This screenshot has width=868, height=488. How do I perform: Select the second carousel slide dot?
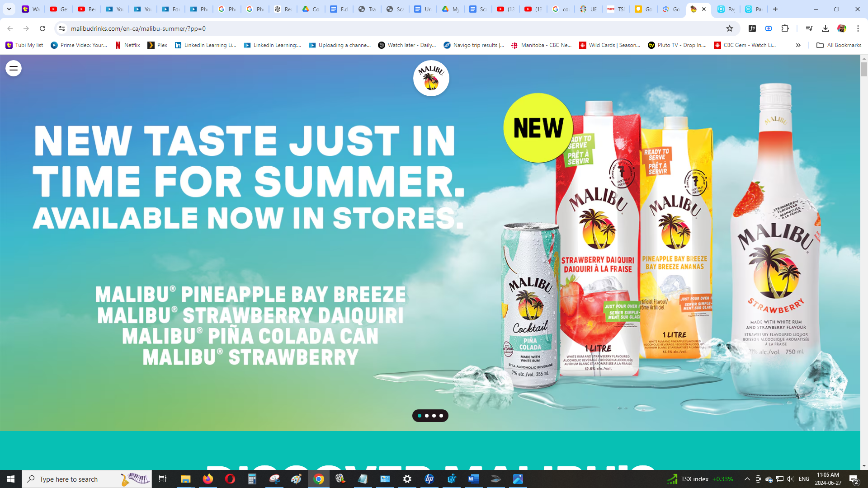coord(427,416)
